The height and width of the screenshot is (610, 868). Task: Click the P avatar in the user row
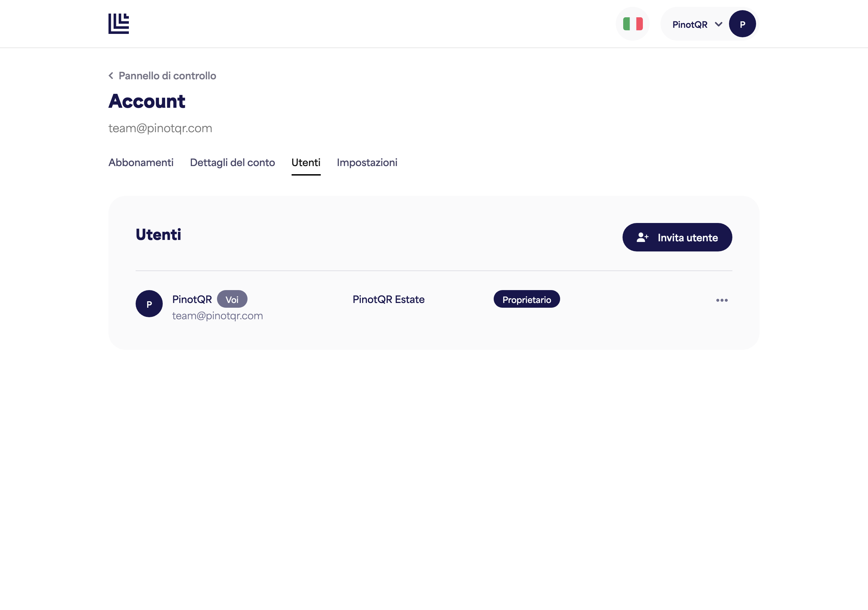(x=149, y=304)
